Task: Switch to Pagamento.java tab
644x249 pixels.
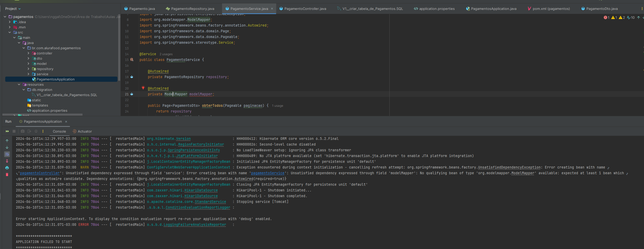Action: (140, 9)
